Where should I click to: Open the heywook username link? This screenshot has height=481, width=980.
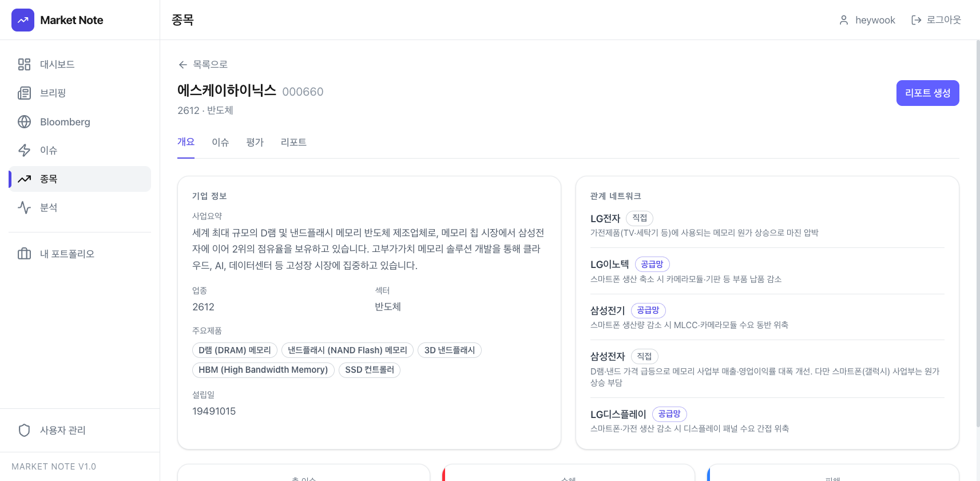[x=875, y=20]
